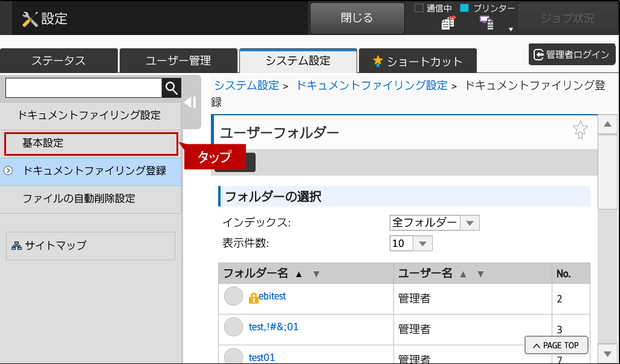The width and height of the screenshot is (620, 364).
Task: Select the test,!#&;01 folder circle
Action: 233,327
